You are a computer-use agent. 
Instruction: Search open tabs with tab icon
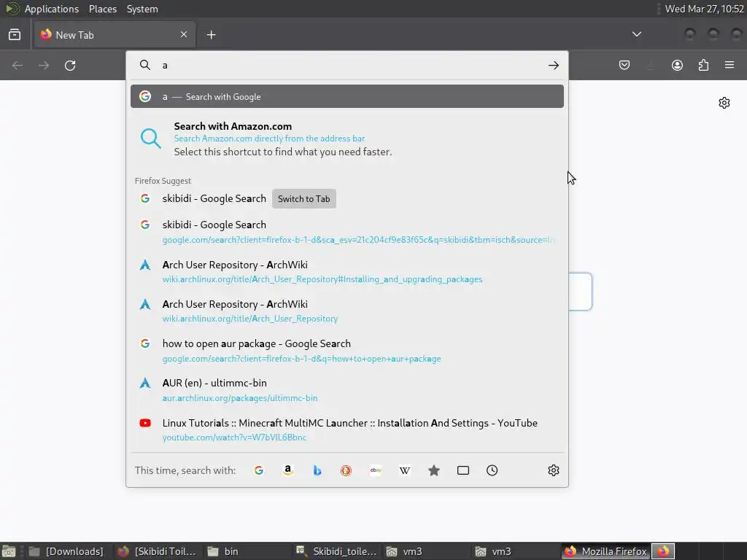[x=463, y=470]
